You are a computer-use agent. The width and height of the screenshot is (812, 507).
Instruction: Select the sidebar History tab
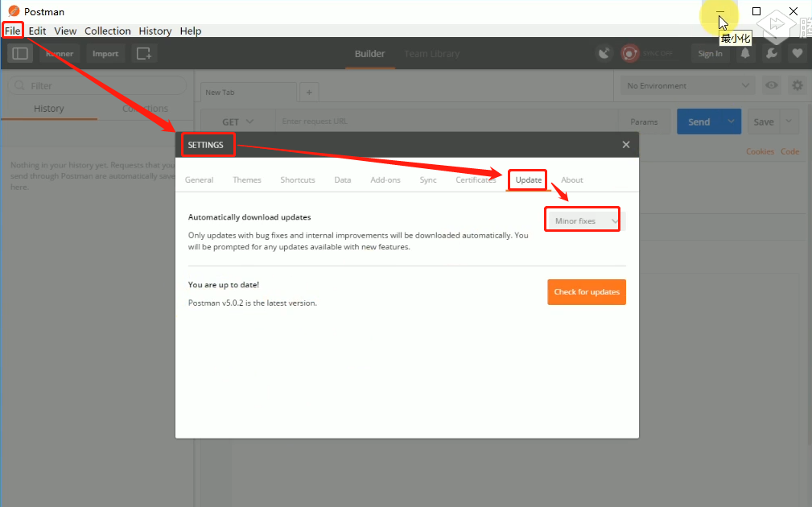point(48,108)
